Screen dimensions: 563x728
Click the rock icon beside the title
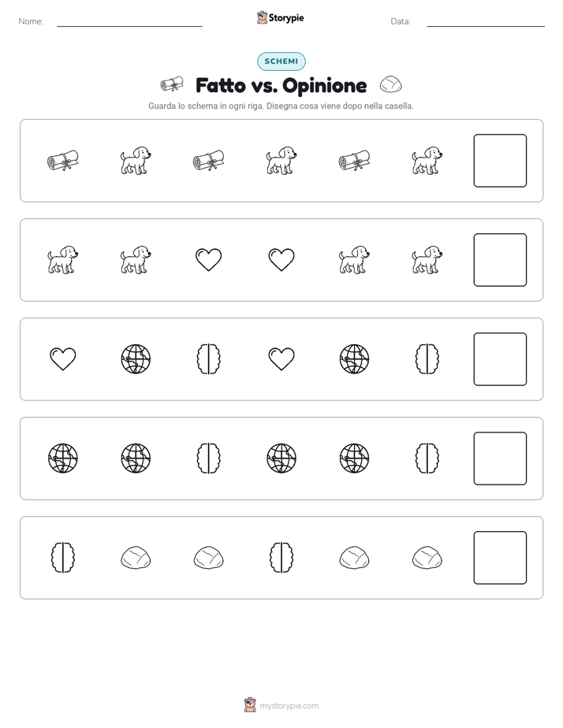pyautogui.click(x=390, y=84)
